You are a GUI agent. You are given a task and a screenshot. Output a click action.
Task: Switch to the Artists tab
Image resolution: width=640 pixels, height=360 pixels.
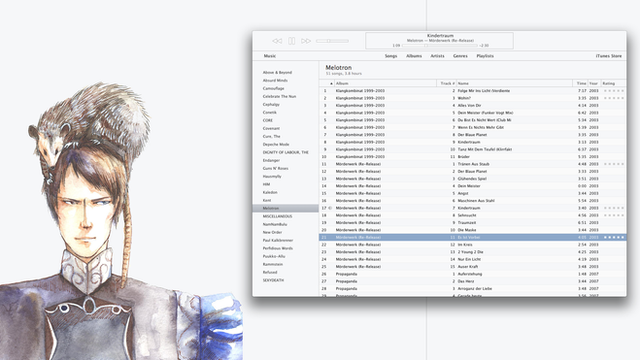[437, 56]
